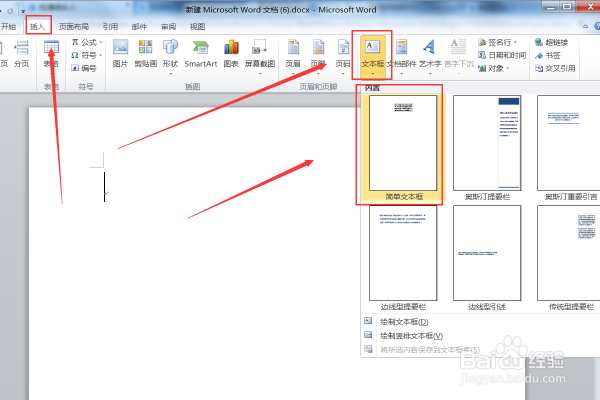
Task: Insert a 交叉引用 cross-reference
Action: click(x=555, y=69)
